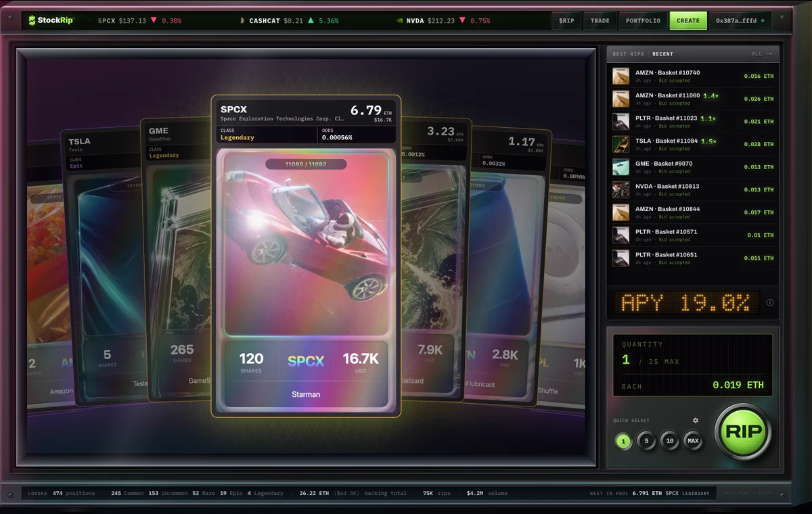Click the APY info icon
The image size is (812, 514).
click(769, 302)
